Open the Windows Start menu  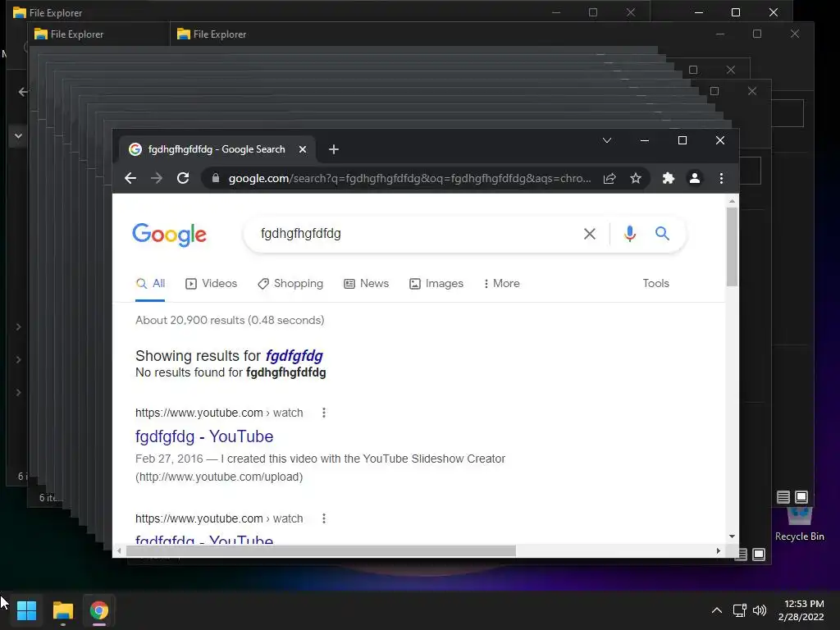point(26,610)
